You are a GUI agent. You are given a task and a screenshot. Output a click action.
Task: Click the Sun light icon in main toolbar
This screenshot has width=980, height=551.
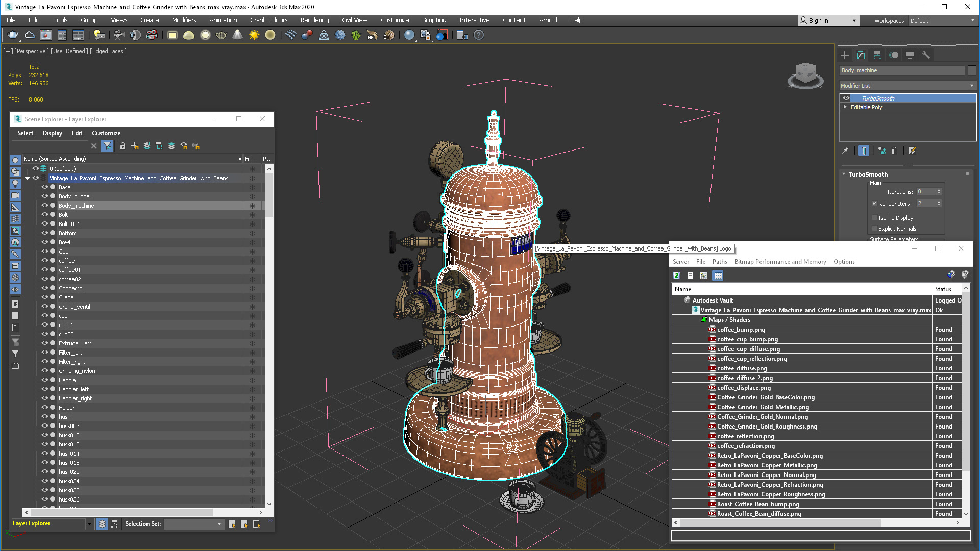pyautogui.click(x=254, y=35)
